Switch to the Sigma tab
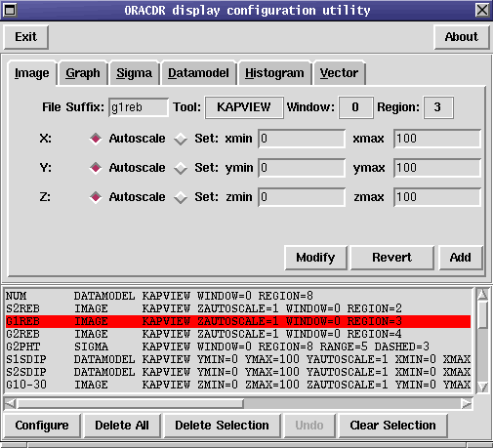Screen dimensions: 493x448 (135, 73)
